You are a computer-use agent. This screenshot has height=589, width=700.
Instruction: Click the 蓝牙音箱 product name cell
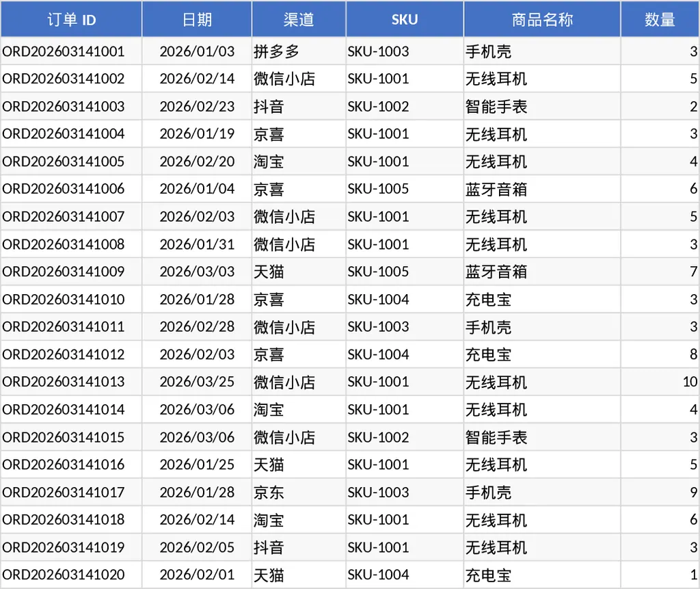(x=542, y=189)
